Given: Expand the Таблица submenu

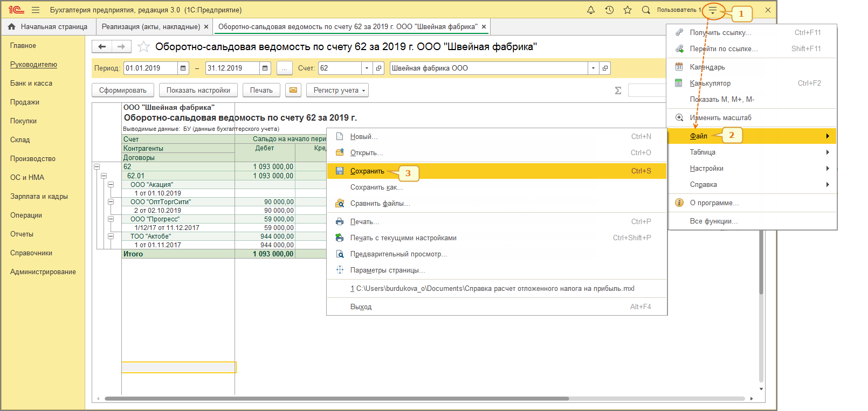Looking at the screenshot, I should [x=752, y=152].
